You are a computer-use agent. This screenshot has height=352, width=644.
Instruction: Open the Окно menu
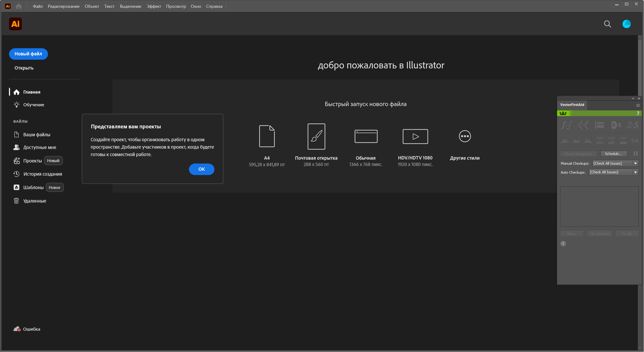(196, 6)
